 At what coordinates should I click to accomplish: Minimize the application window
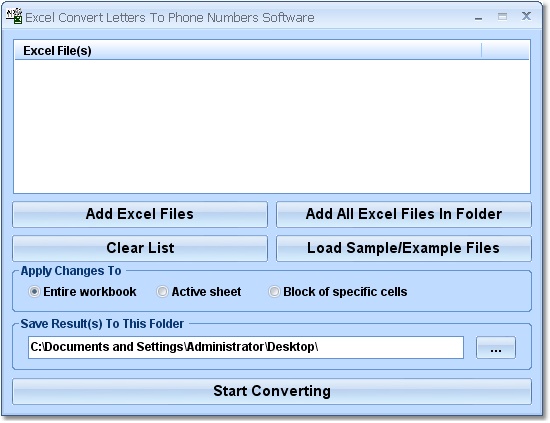[x=478, y=17]
